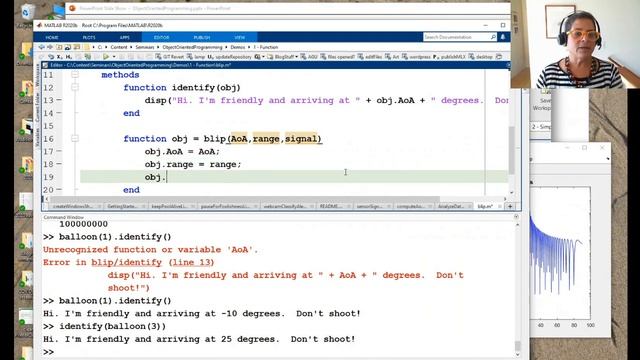Click the wordpress shortcut
This screenshot has height=360, width=640.
pyautogui.click(x=416, y=57)
